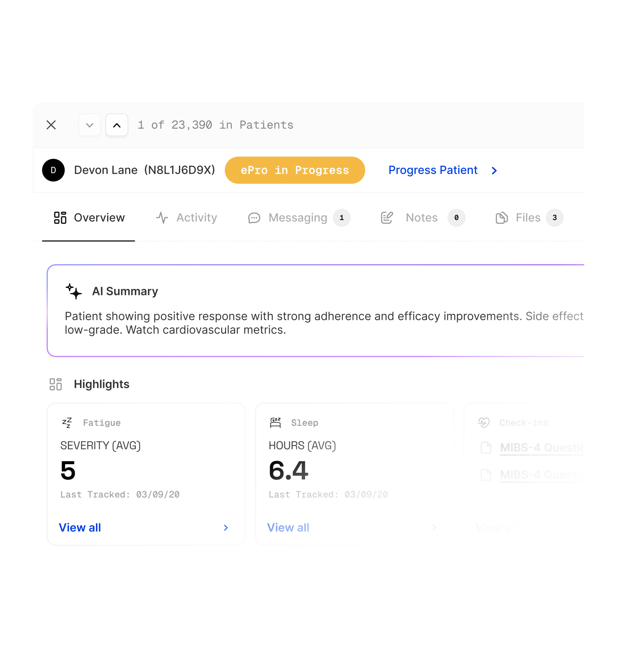Switch to the Overview tab

coord(89,218)
